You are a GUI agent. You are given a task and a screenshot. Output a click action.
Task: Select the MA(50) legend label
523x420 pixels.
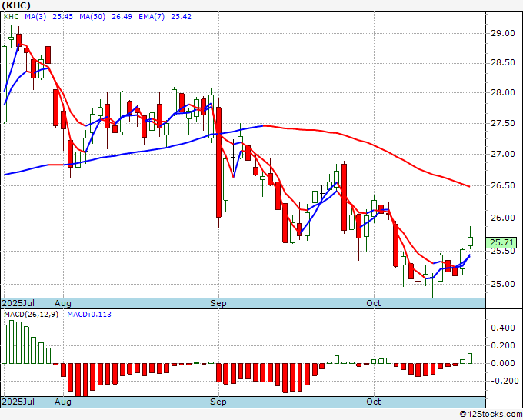pyautogui.click(x=92, y=17)
